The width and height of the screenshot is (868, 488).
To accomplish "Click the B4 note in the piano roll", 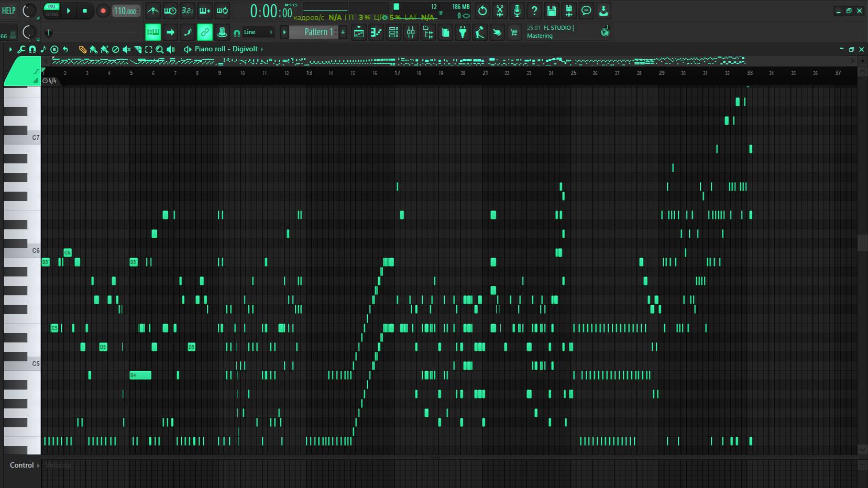I will 140,375.
